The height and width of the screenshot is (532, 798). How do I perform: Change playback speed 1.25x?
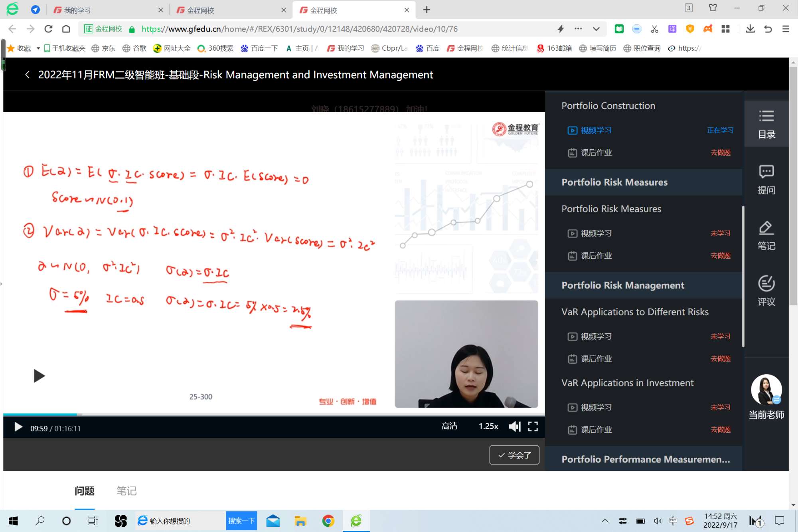pyautogui.click(x=488, y=426)
